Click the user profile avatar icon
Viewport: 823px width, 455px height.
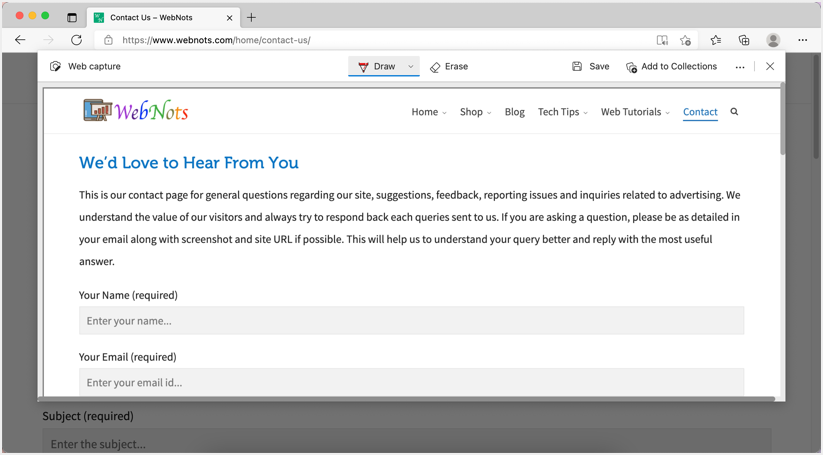tap(773, 40)
